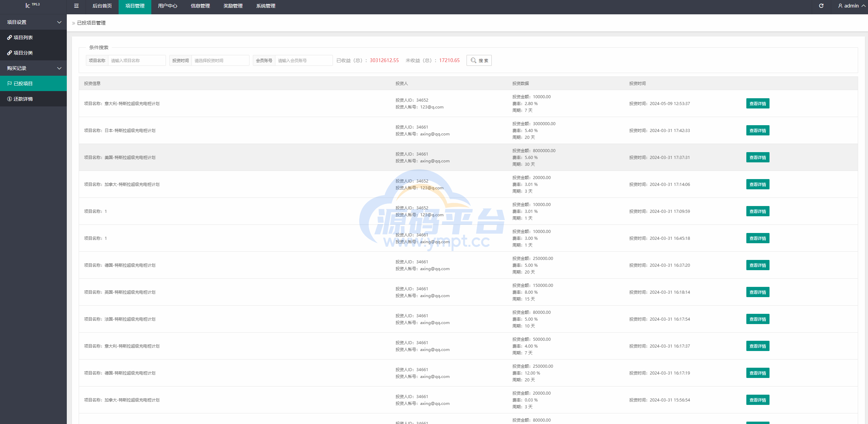View details for 美国-特斯拉超级充电桩计划 row
The width and height of the screenshot is (868, 424).
[x=758, y=157]
